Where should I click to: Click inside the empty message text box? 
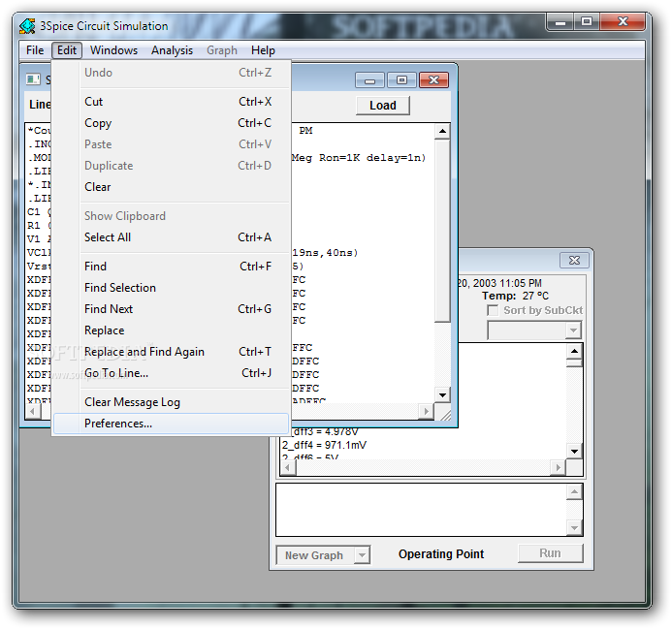pos(421,510)
